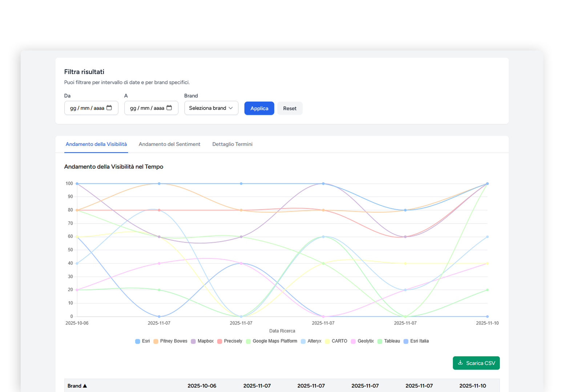Click the Reset button
Viewport: 564px width, 392px height.
tap(290, 109)
